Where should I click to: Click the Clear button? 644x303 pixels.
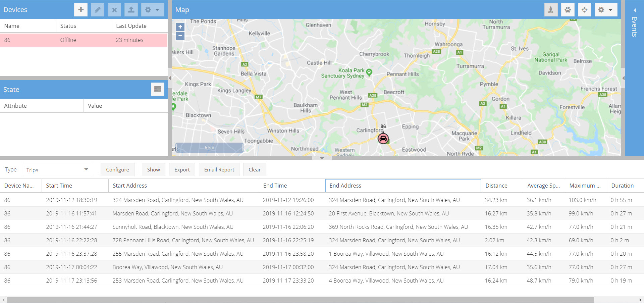click(255, 169)
